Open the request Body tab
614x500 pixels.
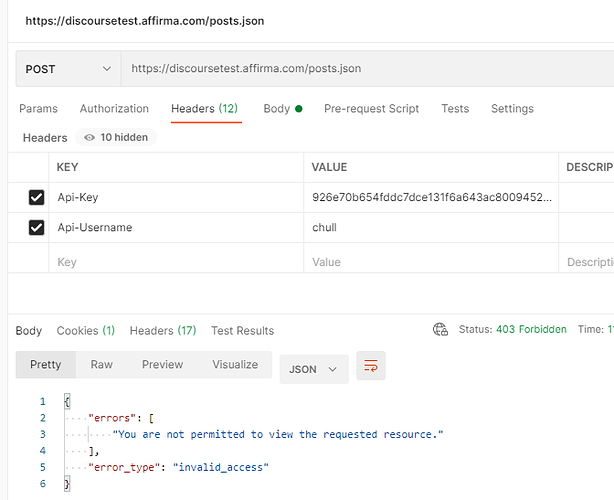(x=283, y=108)
